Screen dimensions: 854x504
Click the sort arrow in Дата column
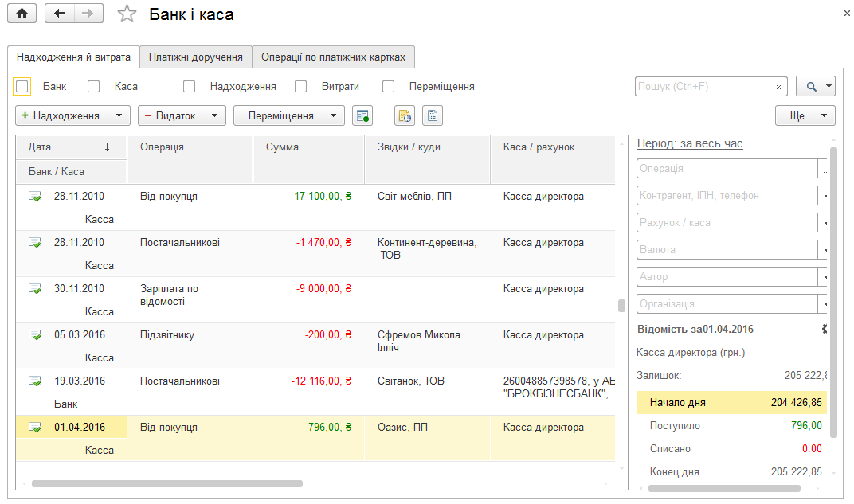(108, 147)
